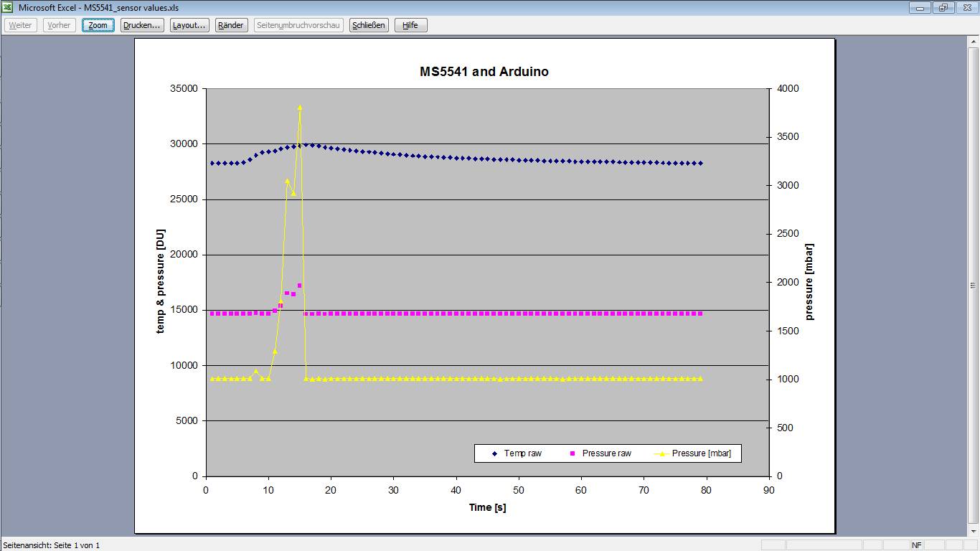
Task: Click the window title 'Microsoft Excel - MS5541_sensor values.xls'
Action: pos(99,7)
